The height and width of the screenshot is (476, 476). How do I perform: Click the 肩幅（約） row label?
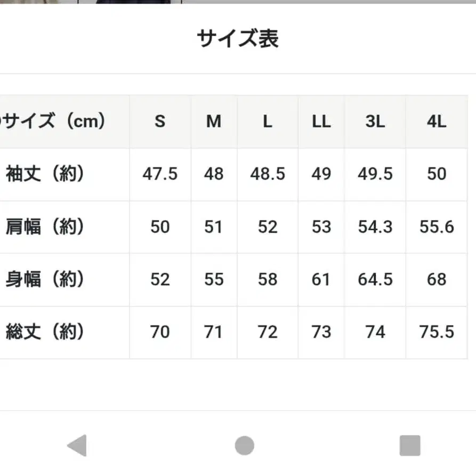[x=45, y=227]
